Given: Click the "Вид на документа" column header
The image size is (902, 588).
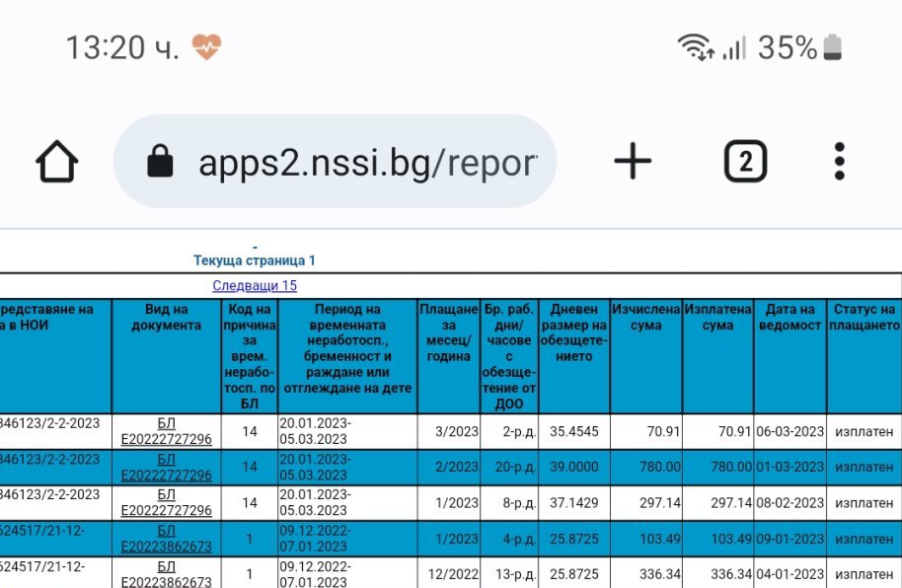Looking at the screenshot, I should point(166,318).
